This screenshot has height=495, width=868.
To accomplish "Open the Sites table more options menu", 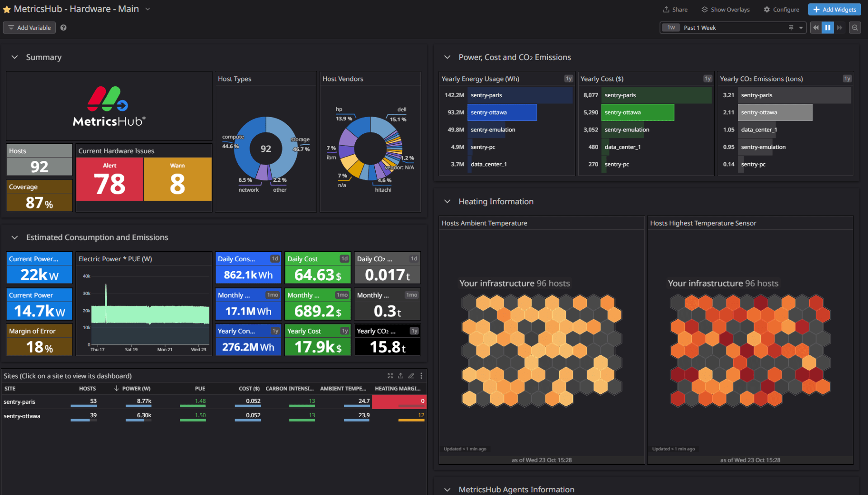I will (x=421, y=376).
